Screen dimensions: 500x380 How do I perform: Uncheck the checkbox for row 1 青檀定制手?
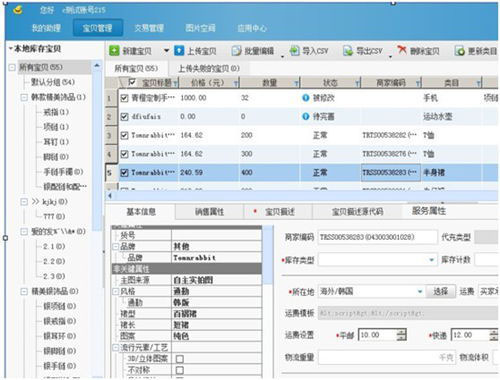coord(124,98)
